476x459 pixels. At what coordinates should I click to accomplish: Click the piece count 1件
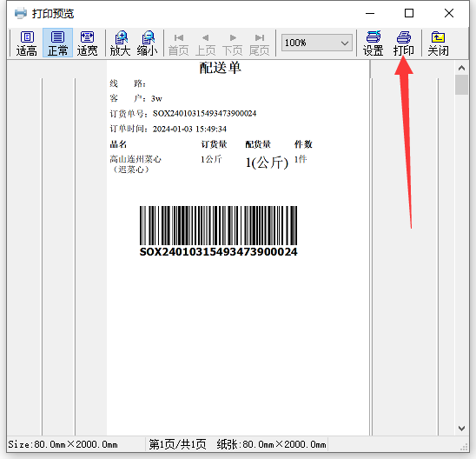tap(301, 159)
